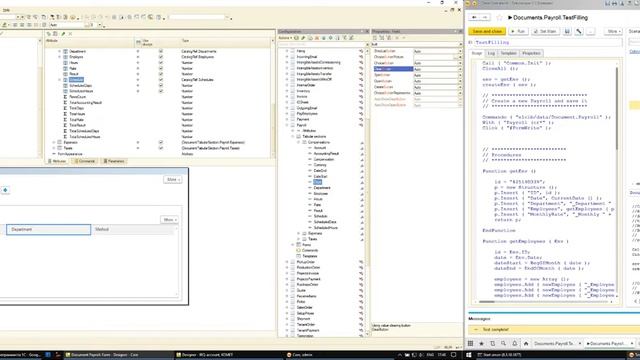Select Currency under Compensations
This screenshot has width=640, height=360.
pyautogui.click(x=320, y=165)
